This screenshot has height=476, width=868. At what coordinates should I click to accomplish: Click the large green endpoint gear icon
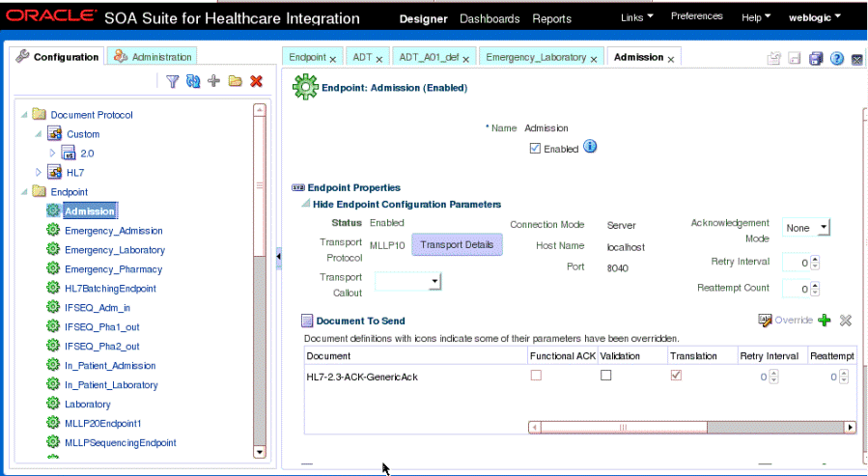(x=305, y=87)
